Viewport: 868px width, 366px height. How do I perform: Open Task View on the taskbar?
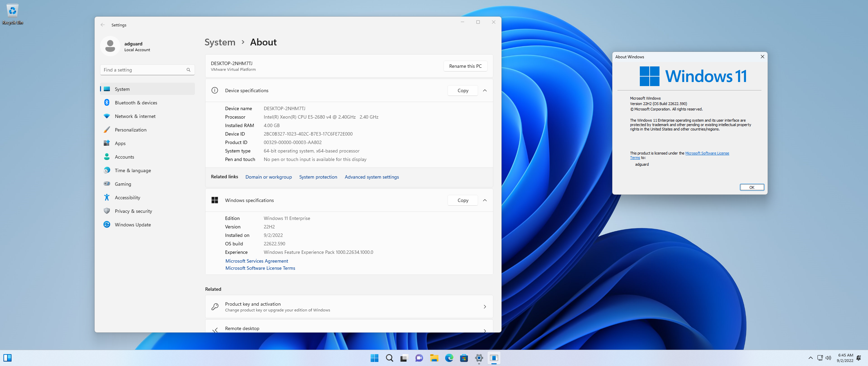pyautogui.click(x=404, y=358)
